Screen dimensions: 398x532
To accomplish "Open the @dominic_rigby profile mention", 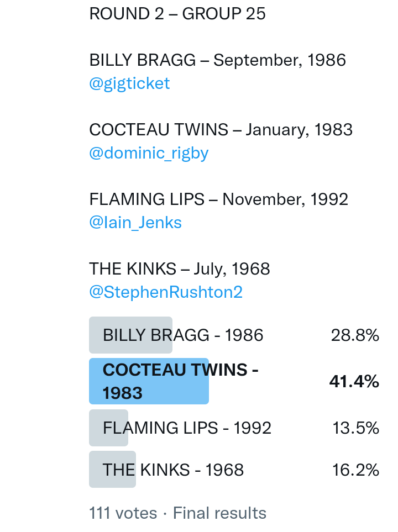I will click(149, 153).
